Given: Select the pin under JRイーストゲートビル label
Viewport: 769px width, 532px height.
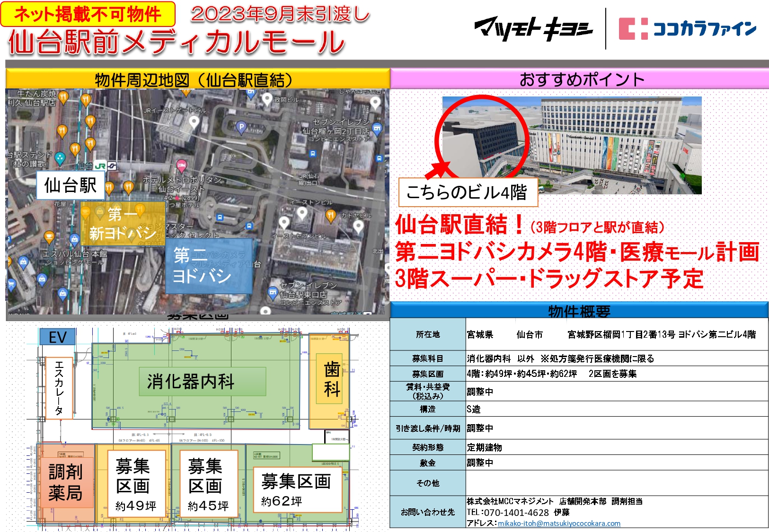Looking at the screenshot, I should click(x=194, y=122).
